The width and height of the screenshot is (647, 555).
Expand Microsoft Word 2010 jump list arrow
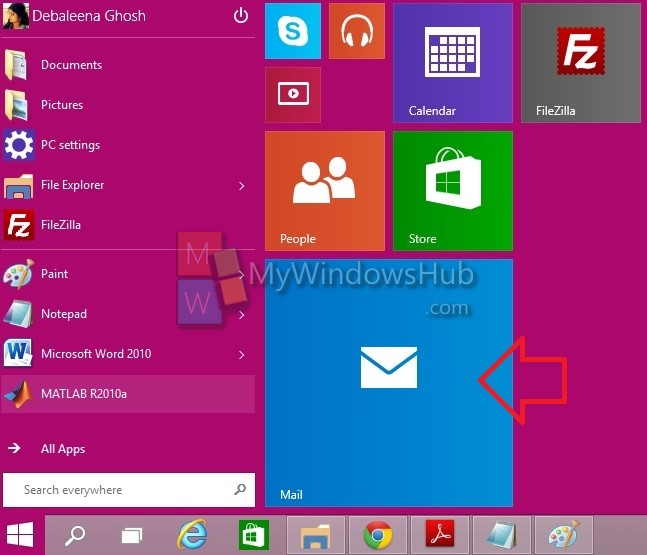click(x=242, y=355)
